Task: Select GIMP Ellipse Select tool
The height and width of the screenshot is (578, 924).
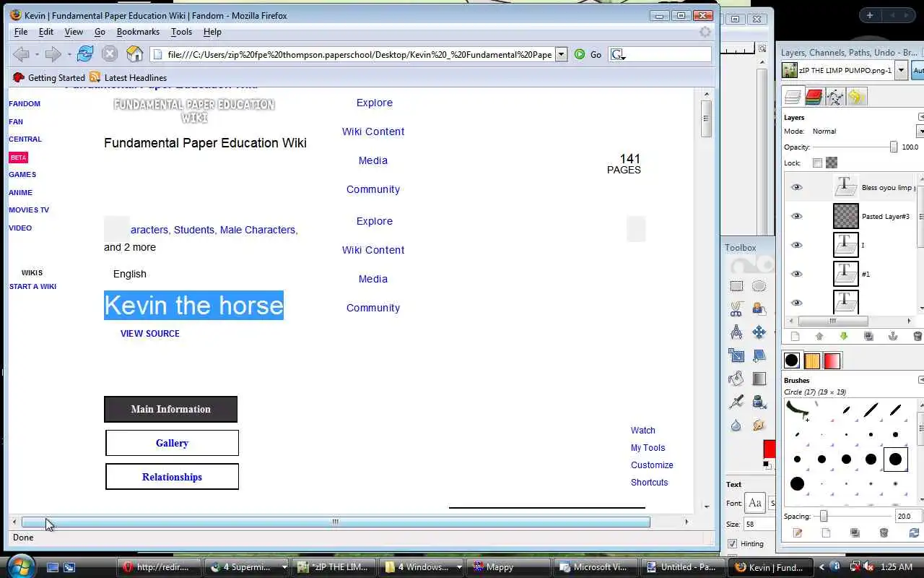Action: pyautogui.click(x=759, y=286)
